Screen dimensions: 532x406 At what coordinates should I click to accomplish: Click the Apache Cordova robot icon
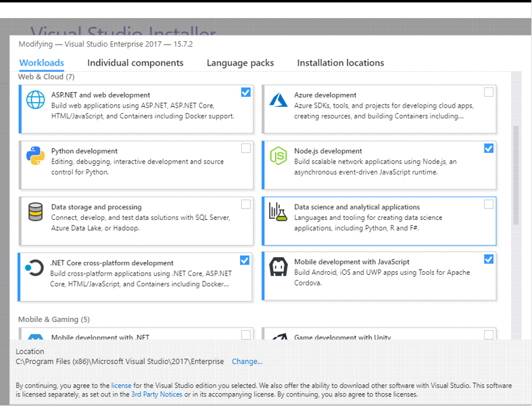point(279,267)
